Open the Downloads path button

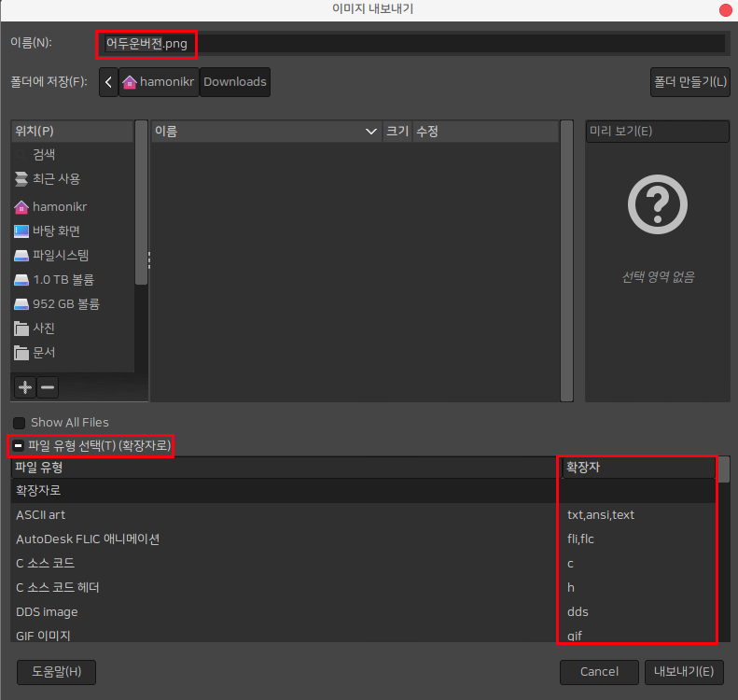coord(235,82)
